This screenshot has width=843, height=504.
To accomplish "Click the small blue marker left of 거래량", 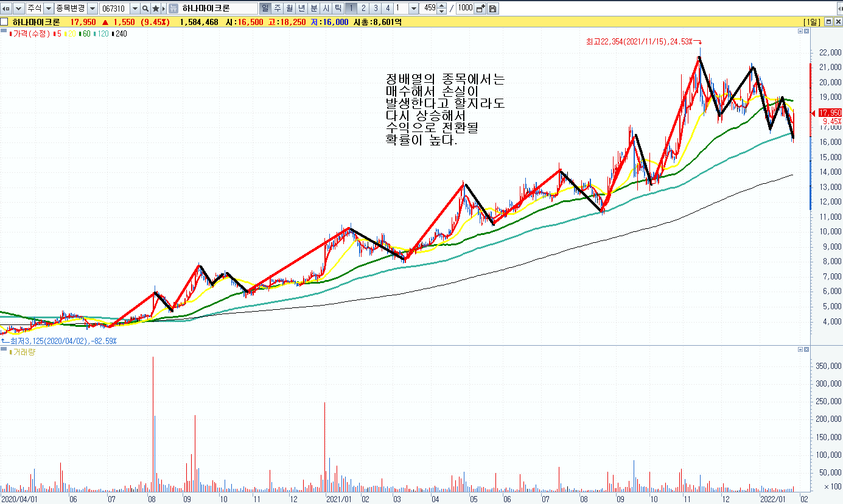I will click(x=3, y=349).
